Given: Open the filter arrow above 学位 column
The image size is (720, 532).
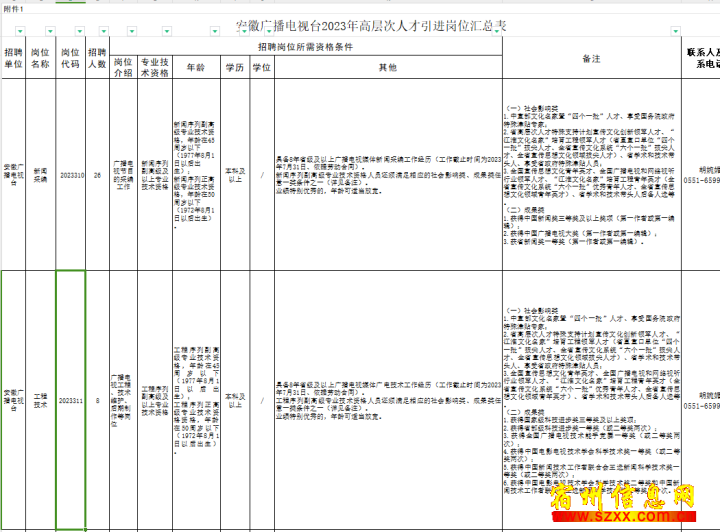Looking at the screenshot, I should [269, 31].
